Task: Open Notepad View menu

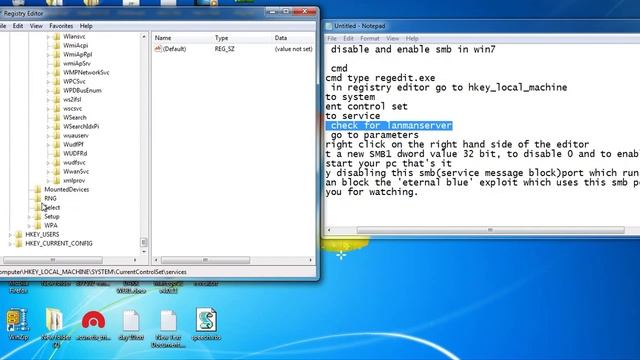Action: pyautogui.click(x=393, y=38)
